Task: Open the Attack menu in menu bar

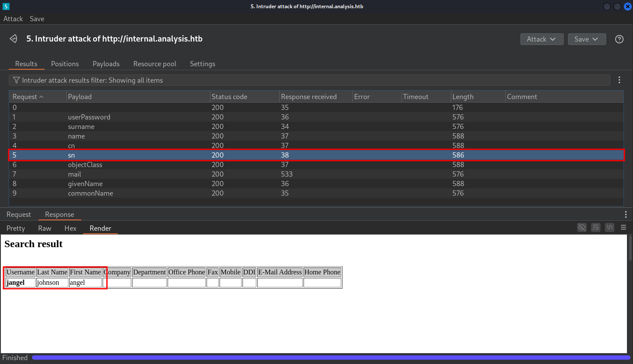Action: [13, 19]
